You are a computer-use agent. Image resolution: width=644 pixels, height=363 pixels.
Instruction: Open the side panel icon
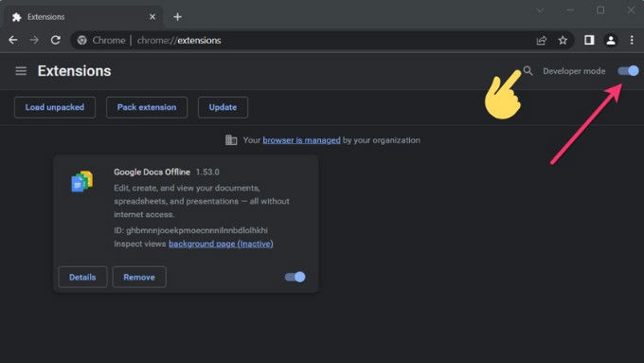[x=589, y=40]
